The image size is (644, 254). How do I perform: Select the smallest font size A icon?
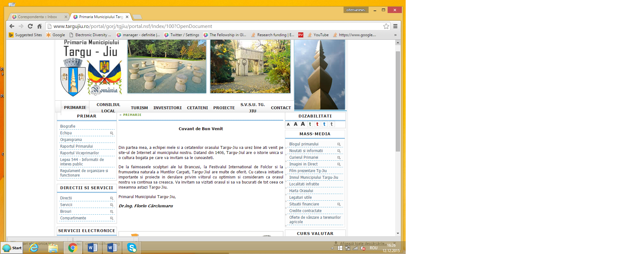click(x=288, y=124)
